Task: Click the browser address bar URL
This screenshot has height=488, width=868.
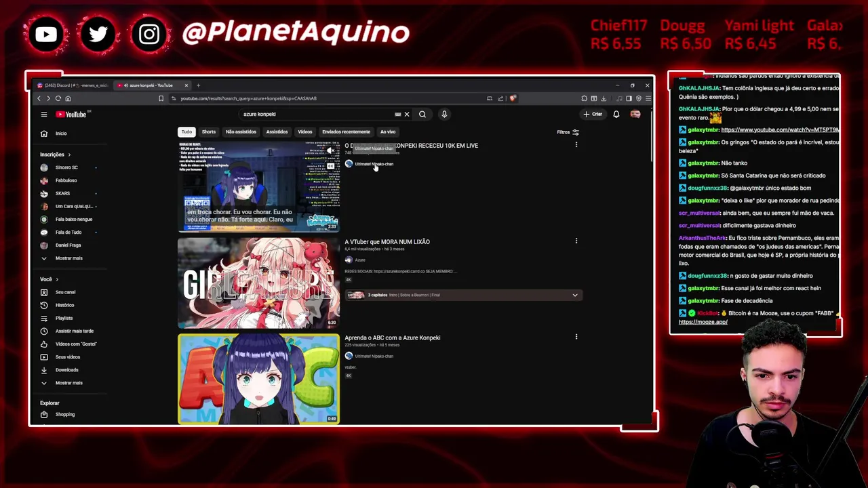Action: [x=248, y=98]
